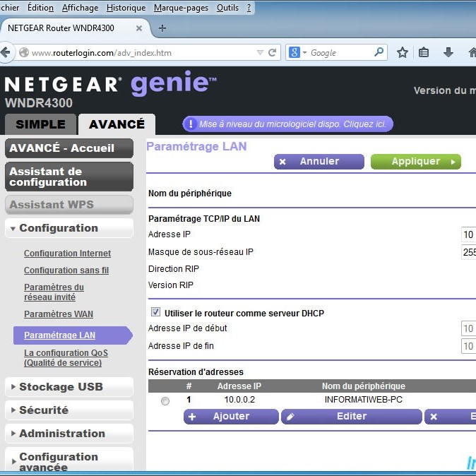476x476 pixels.
Task: Open the ? help menu
Action: pyautogui.click(x=249, y=8)
